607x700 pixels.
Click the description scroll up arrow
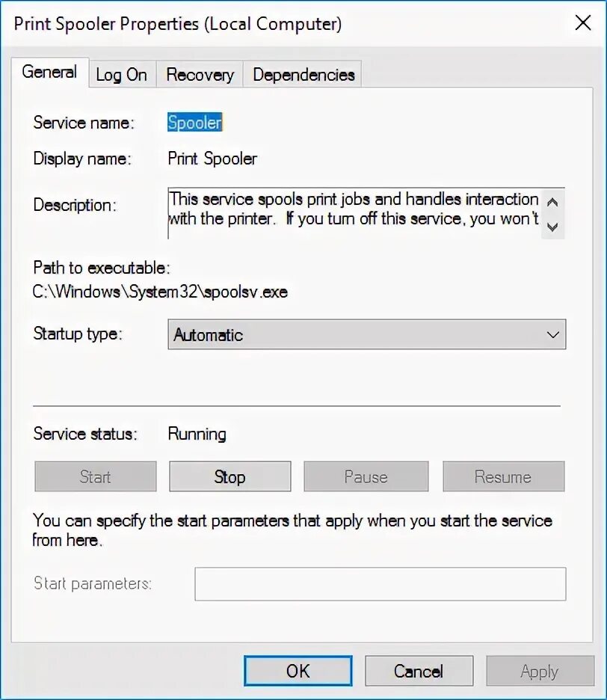(552, 203)
